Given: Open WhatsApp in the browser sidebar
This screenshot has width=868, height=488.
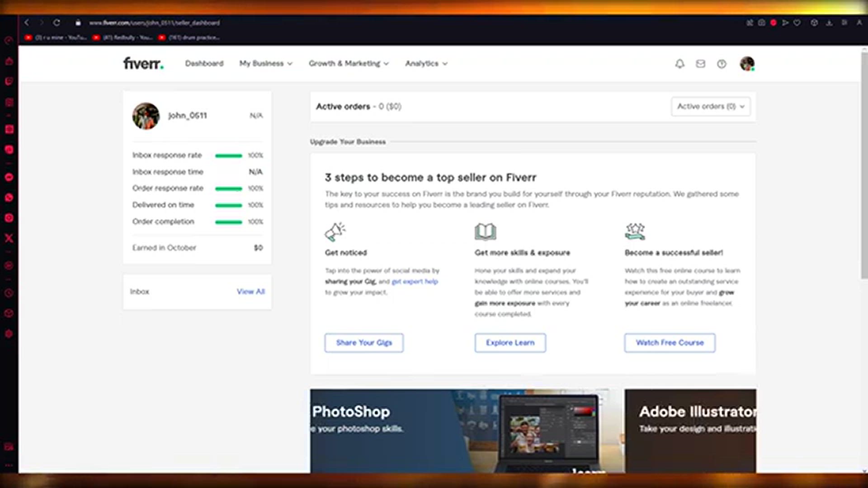Looking at the screenshot, I should pos(9,197).
